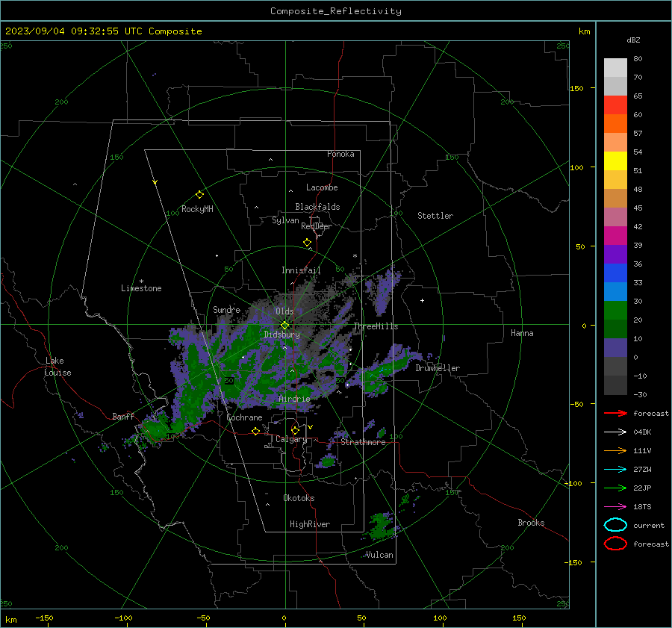The height and width of the screenshot is (628, 672).
Task: Click the orange 111V arrow icon
Action: 615,450
